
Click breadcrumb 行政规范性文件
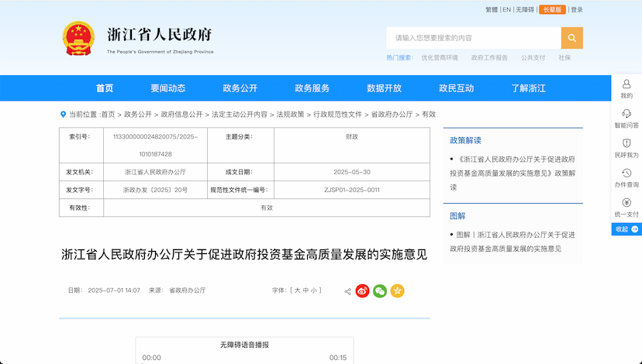click(x=338, y=115)
